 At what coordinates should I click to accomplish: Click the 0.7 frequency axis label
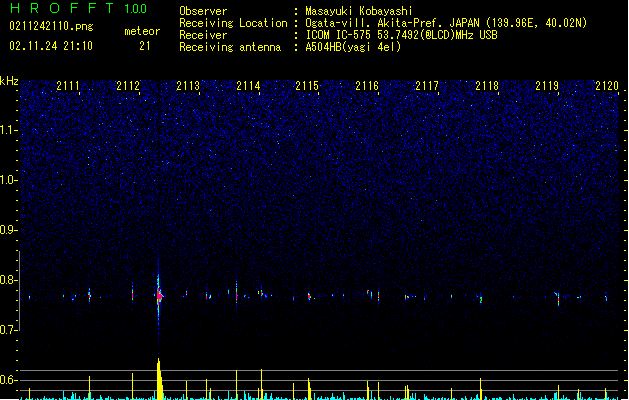click(x=9, y=330)
